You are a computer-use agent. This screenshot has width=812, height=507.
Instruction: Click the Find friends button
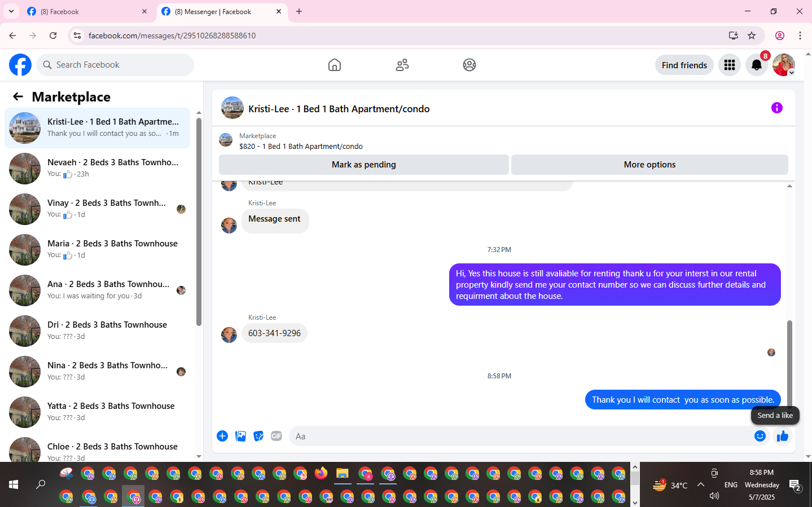(x=684, y=65)
